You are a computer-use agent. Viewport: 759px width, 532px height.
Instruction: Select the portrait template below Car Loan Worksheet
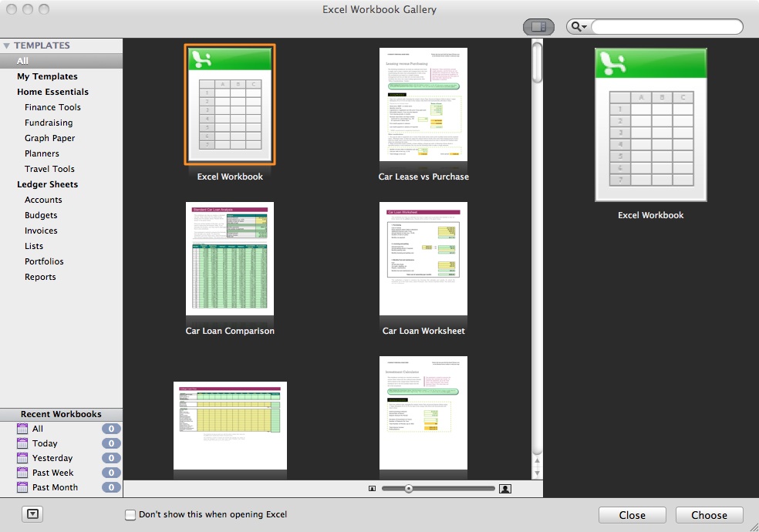click(423, 413)
